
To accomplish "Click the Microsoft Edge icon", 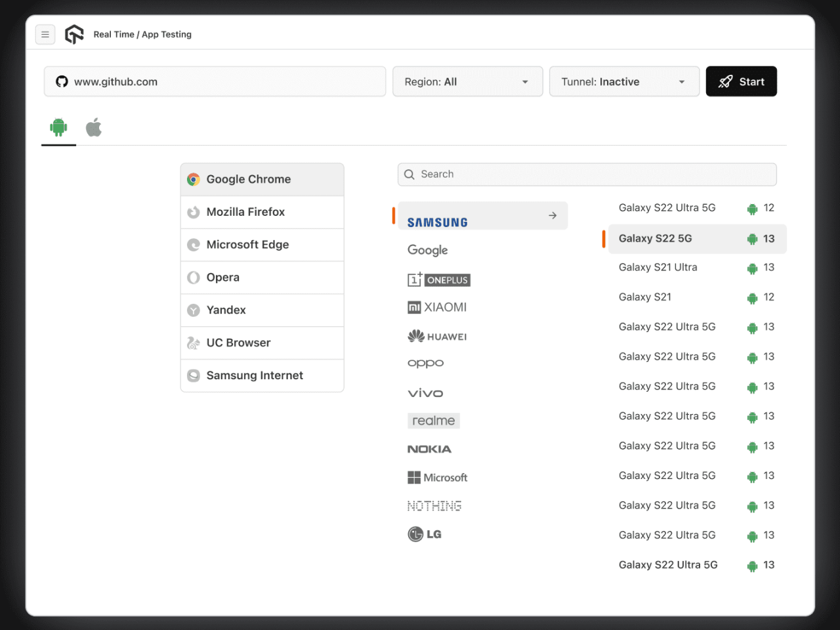I will pos(193,245).
